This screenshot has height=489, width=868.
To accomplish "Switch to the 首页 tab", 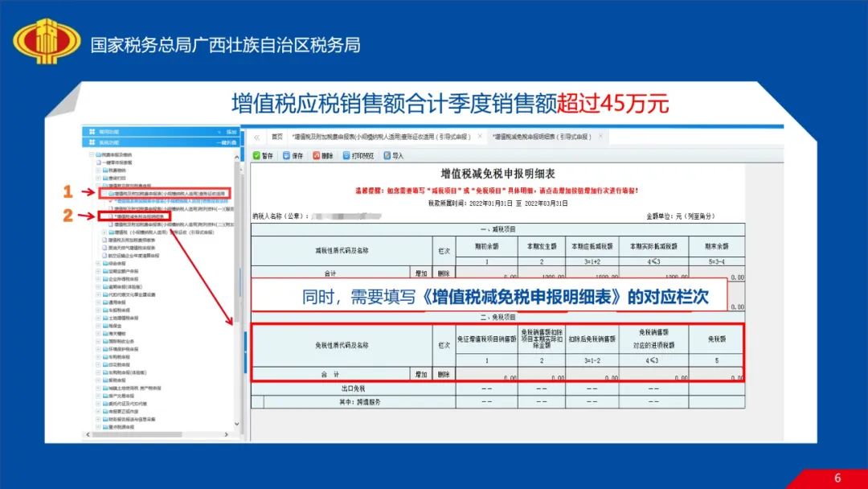I will 276,137.
